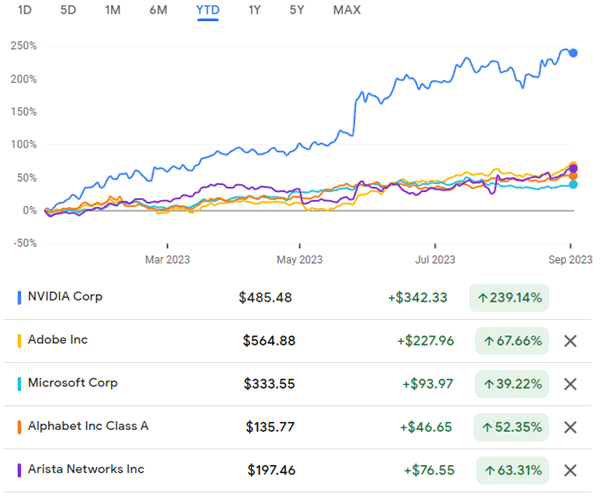Click the $135.77 price value
This screenshot has height=496, width=602.
(270, 427)
